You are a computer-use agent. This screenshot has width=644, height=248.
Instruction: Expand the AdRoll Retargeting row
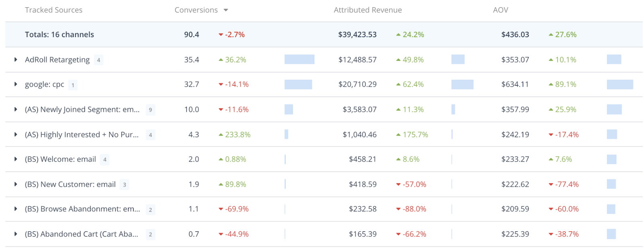coord(16,60)
